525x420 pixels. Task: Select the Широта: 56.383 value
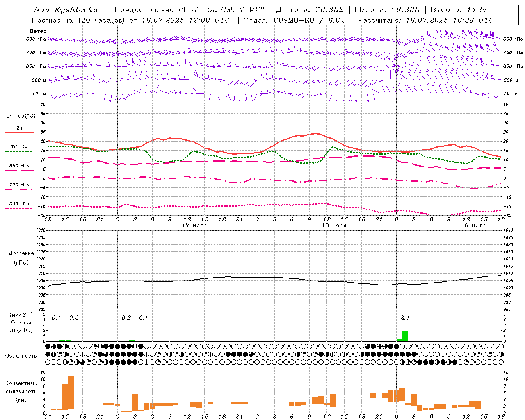[387, 10]
